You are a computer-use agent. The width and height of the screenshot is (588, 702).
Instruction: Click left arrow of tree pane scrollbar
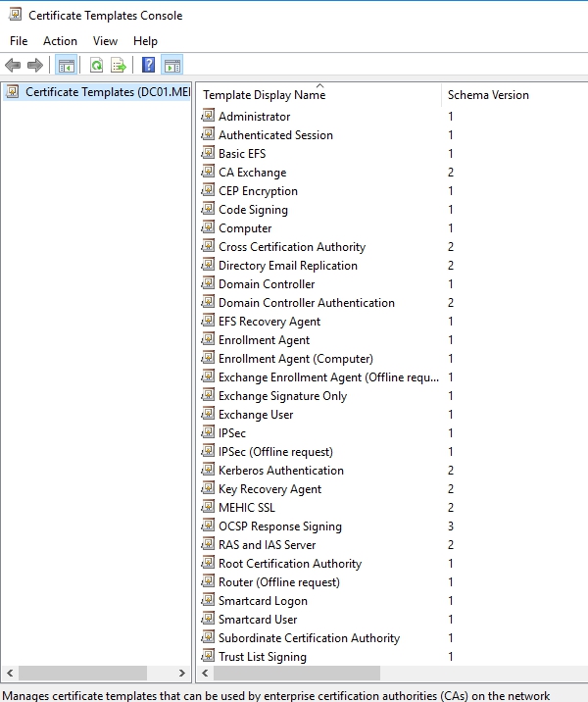click(x=10, y=673)
